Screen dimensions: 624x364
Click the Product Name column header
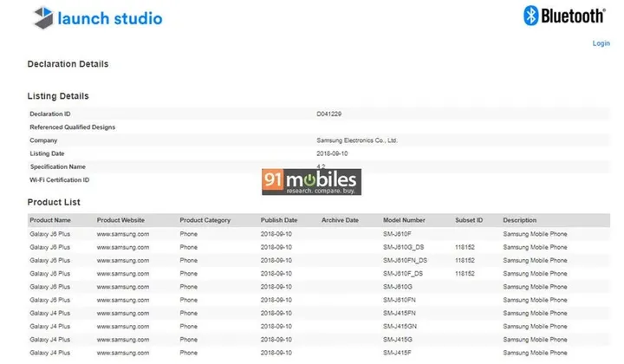50,220
